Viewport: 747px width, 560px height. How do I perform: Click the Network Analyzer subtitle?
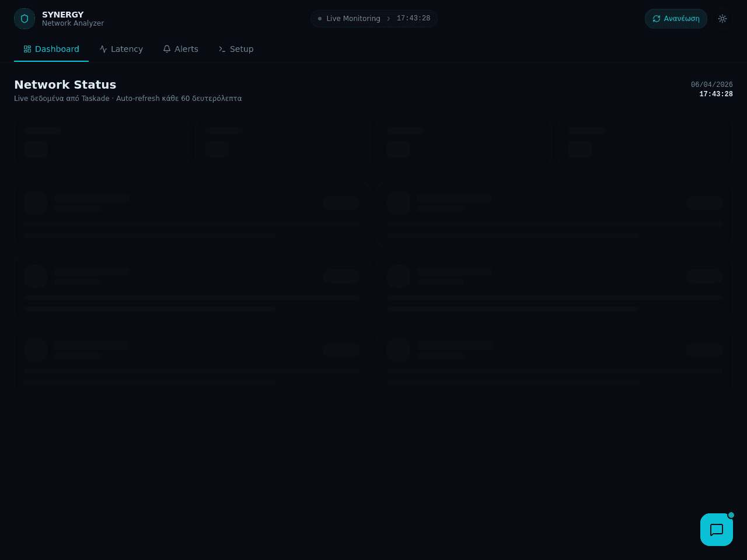(73, 23)
